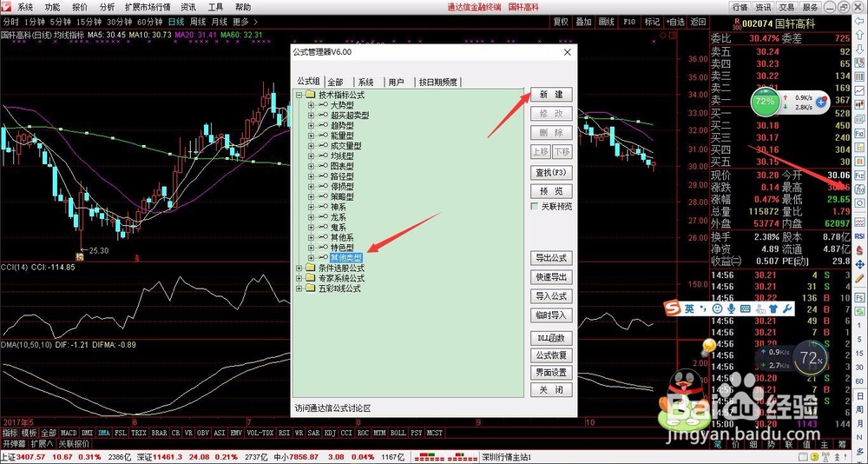This screenshot has height=464, width=868.
Task: Click the Sogou S input method icon
Action: click(673, 308)
